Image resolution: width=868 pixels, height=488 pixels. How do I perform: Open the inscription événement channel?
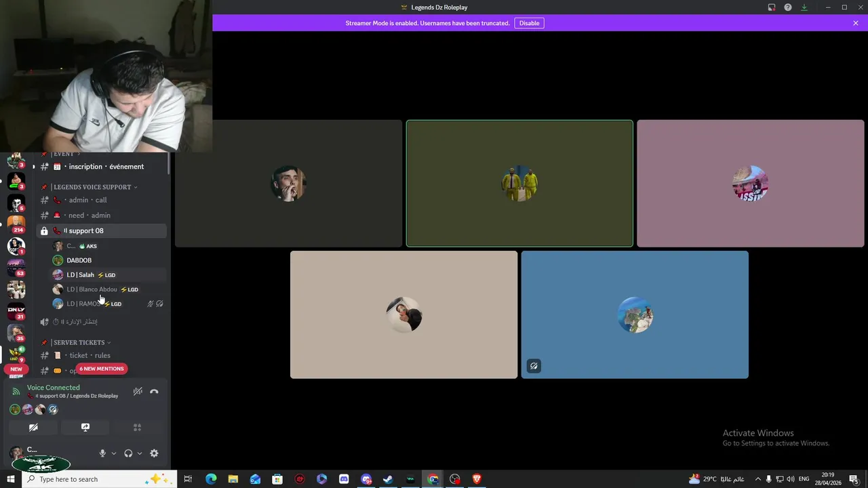coord(101,167)
